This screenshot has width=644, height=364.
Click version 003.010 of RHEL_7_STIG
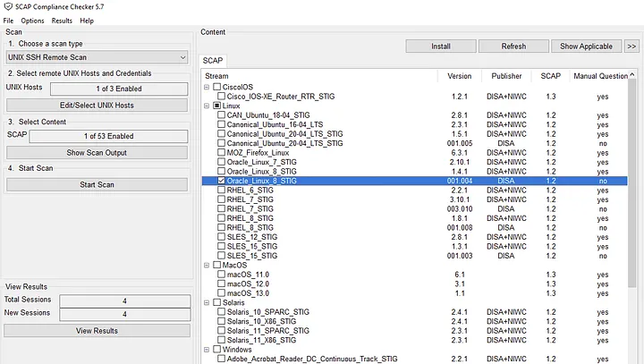click(x=460, y=209)
